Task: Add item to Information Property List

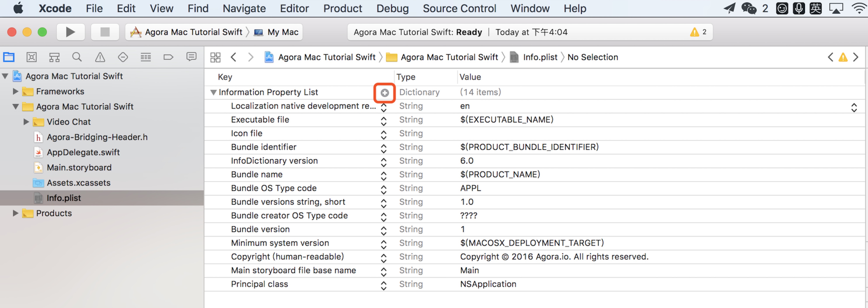Action: (x=385, y=93)
